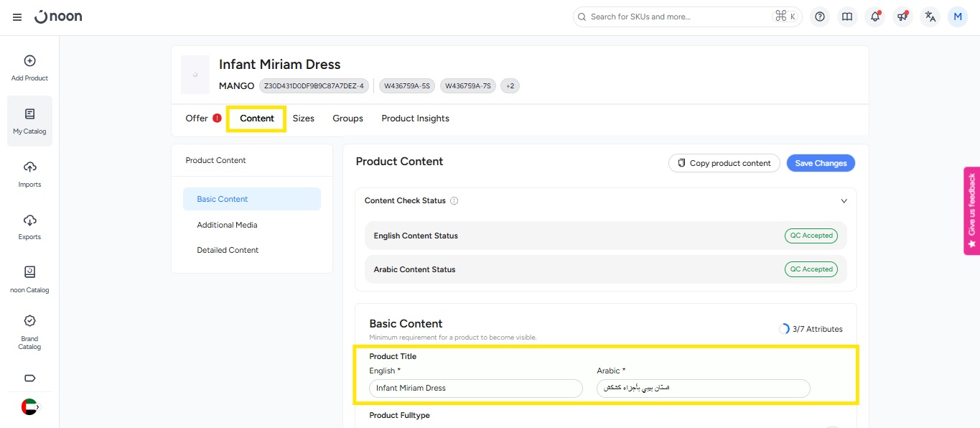Click Add Product in sidebar
This screenshot has height=428, width=980.
pyautogui.click(x=29, y=68)
